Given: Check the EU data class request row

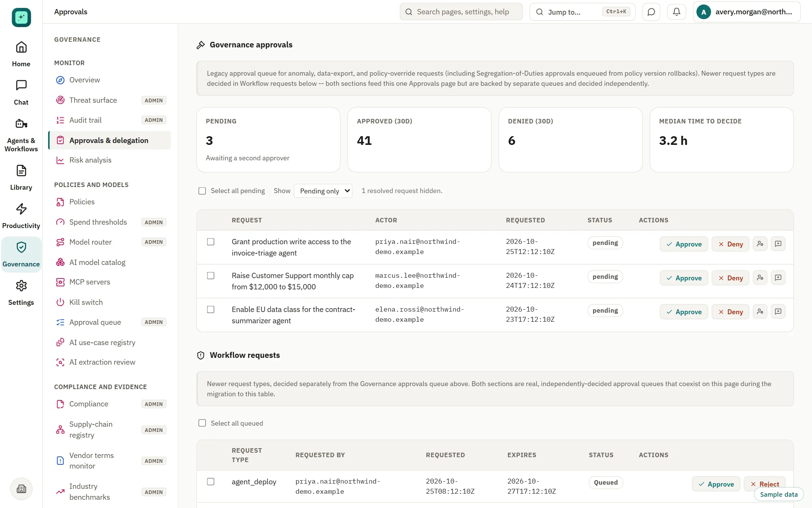Looking at the screenshot, I should pos(211,309).
